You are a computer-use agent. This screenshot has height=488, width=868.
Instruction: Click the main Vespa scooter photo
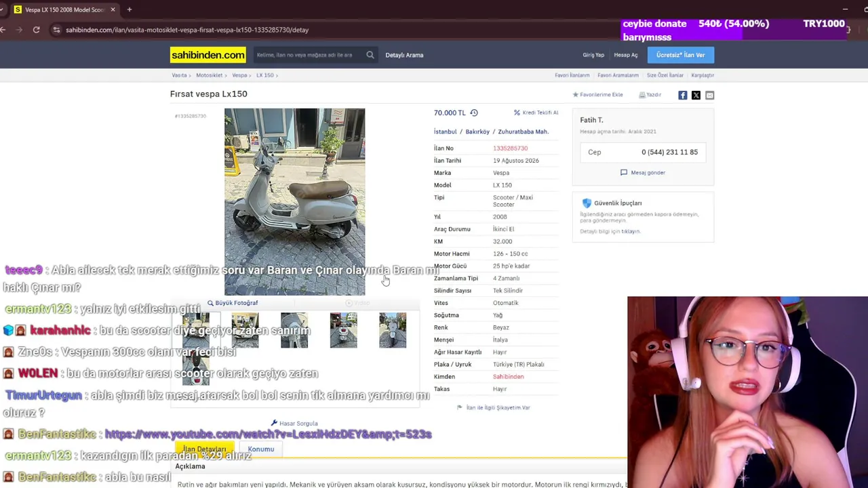(294, 202)
